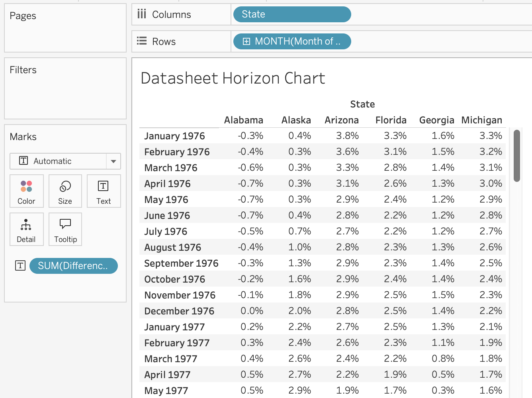Click the Datasheet Horizon Chart title

pos(233,78)
